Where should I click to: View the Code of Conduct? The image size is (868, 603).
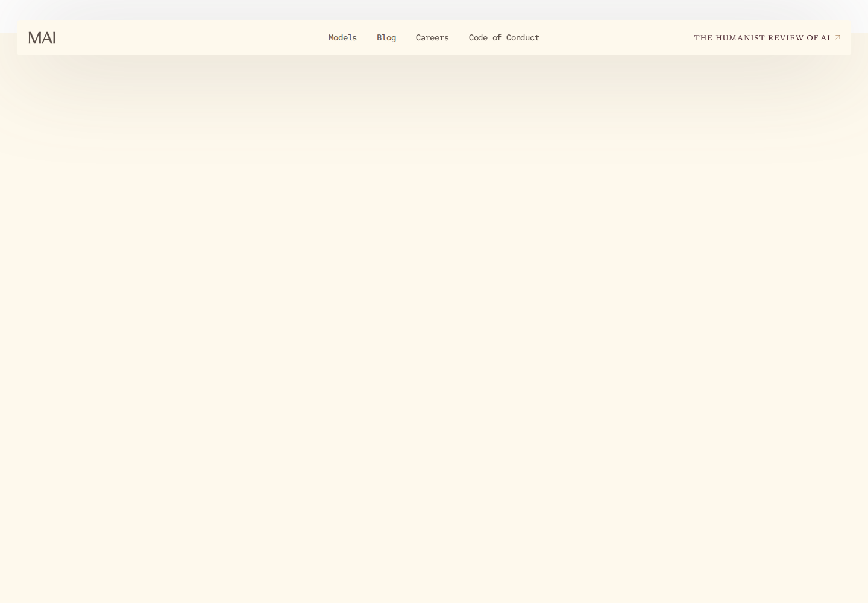pyautogui.click(x=504, y=37)
